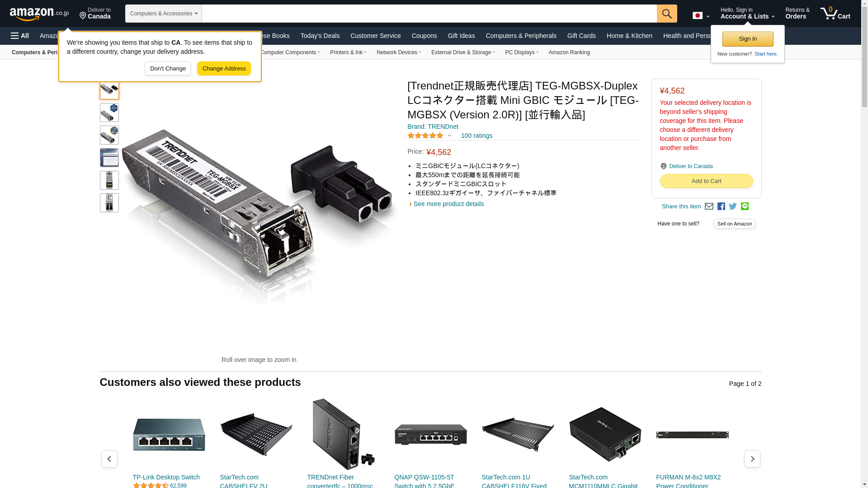The image size is (868, 488).
Task: Add the item to cart
Action: coord(706,181)
